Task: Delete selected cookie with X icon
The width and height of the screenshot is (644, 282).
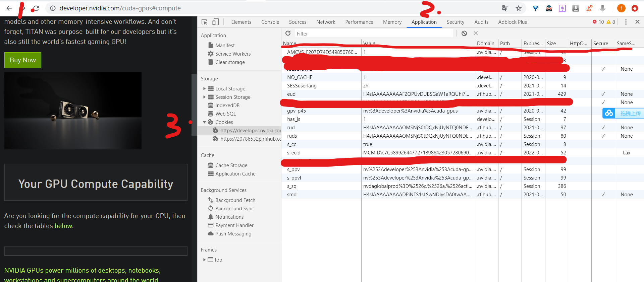Action: [x=476, y=33]
